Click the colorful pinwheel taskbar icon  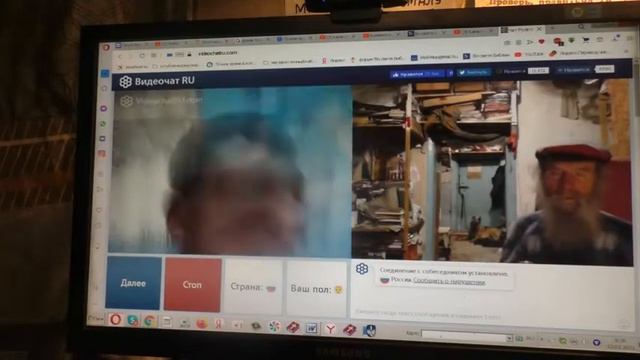point(275,326)
